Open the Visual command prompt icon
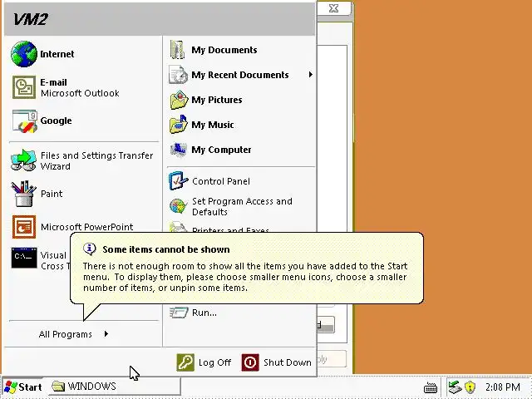532x399 pixels. pos(24,258)
